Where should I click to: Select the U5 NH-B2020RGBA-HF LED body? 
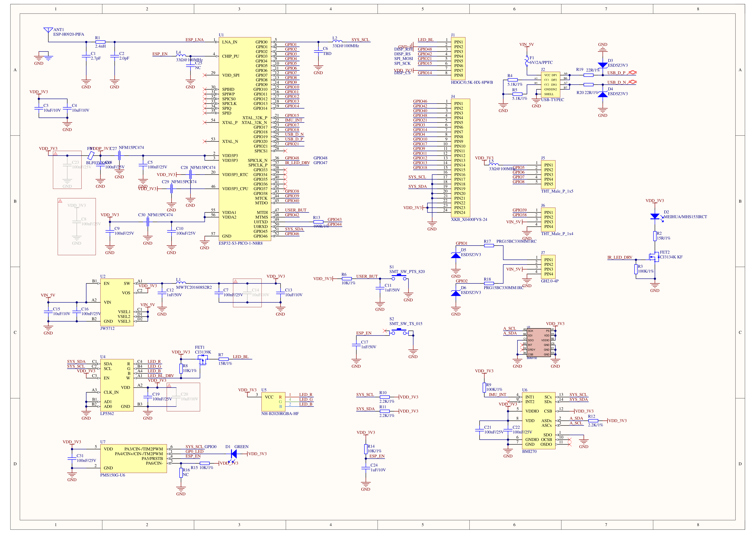pos(273,402)
